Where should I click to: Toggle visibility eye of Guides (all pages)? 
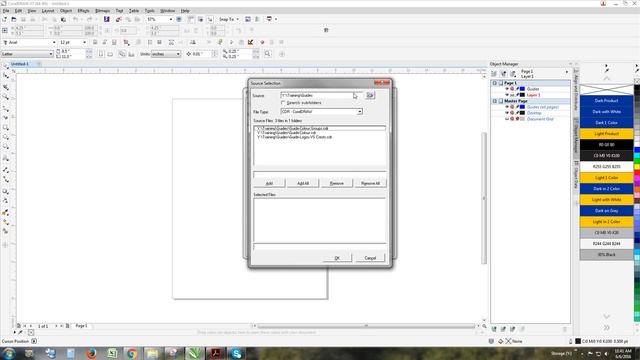tap(507, 107)
